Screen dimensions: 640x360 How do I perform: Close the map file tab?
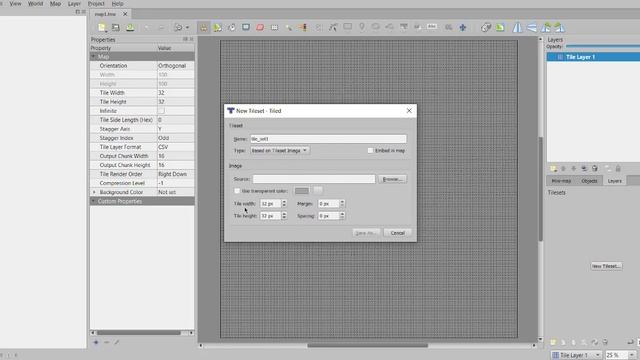(x=125, y=14)
